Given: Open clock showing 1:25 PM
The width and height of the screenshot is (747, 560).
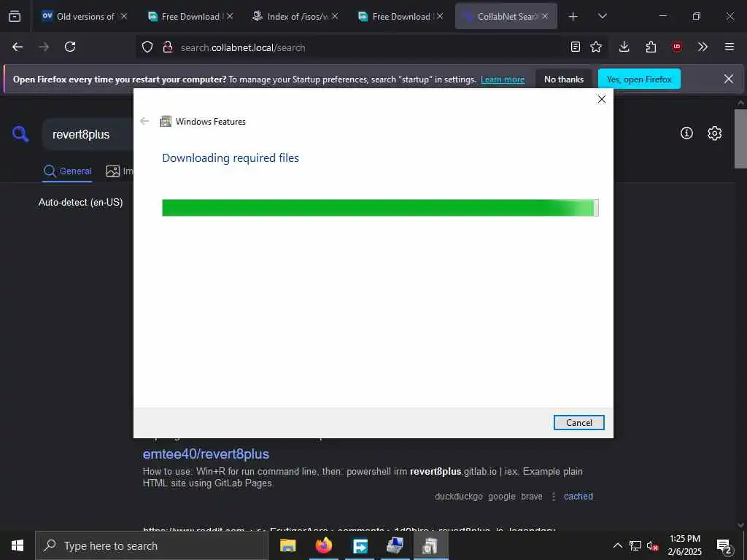Looking at the screenshot, I should click(684, 545).
